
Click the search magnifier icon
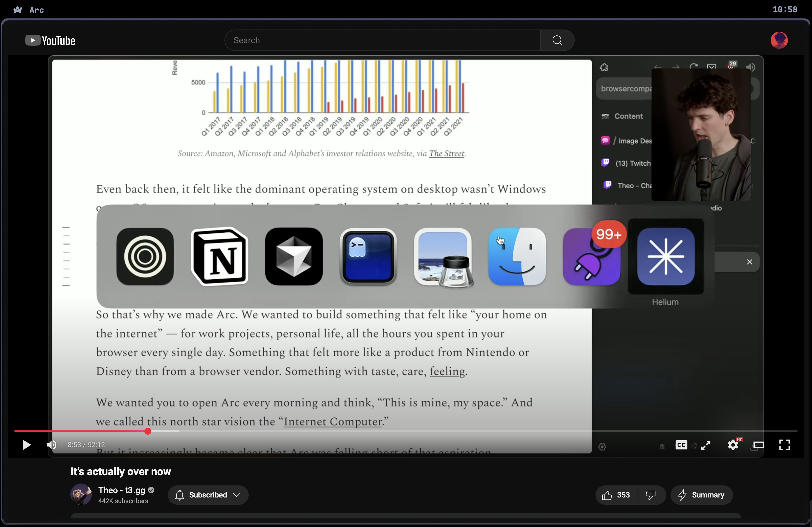557,40
